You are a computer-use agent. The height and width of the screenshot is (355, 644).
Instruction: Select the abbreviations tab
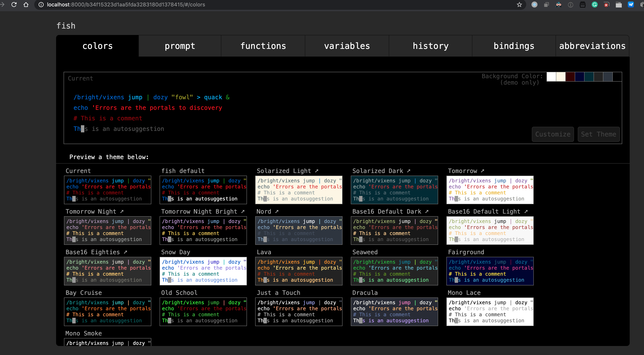(x=592, y=46)
